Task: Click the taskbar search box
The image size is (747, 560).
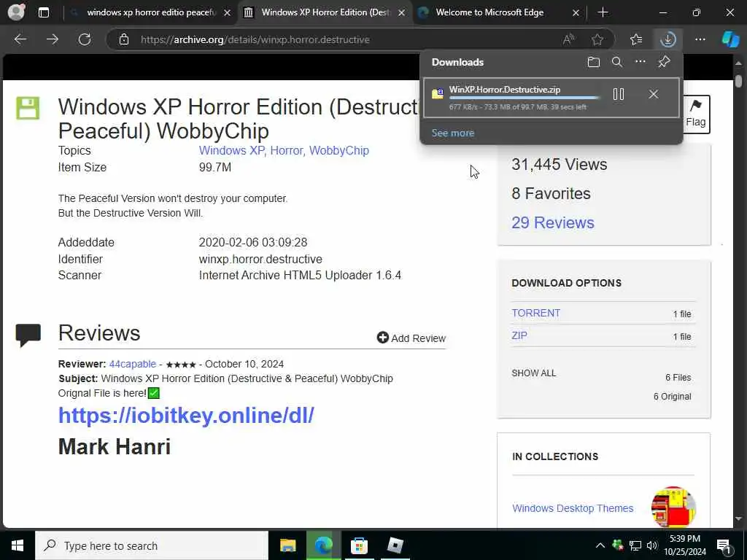Action: coord(152,545)
